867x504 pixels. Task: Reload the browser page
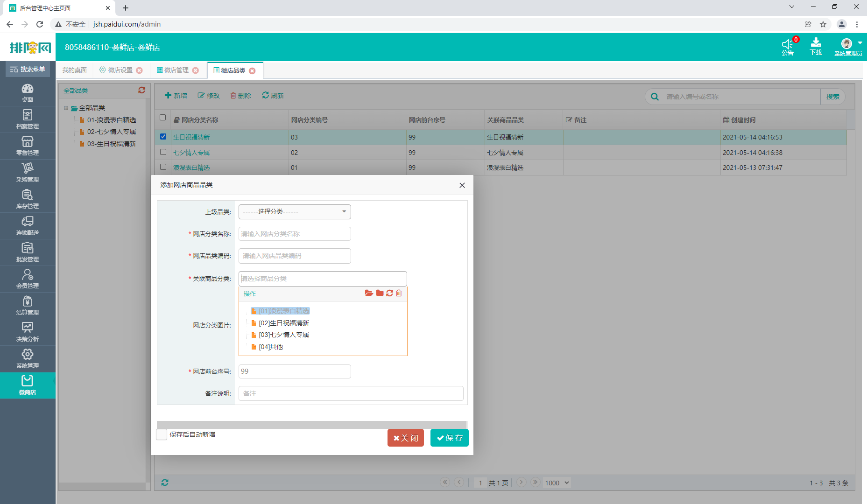(40, 24)
